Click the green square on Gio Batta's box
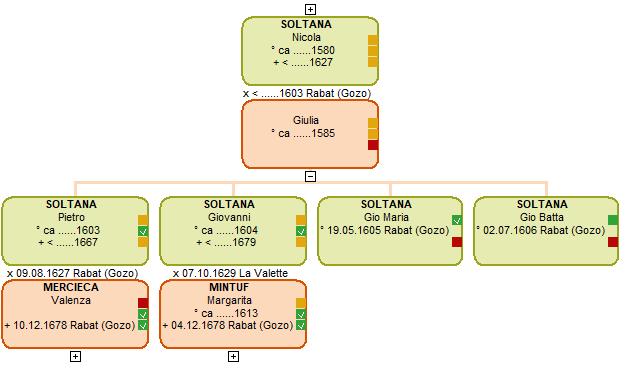625x370 pixels. (x=613, y=220)
